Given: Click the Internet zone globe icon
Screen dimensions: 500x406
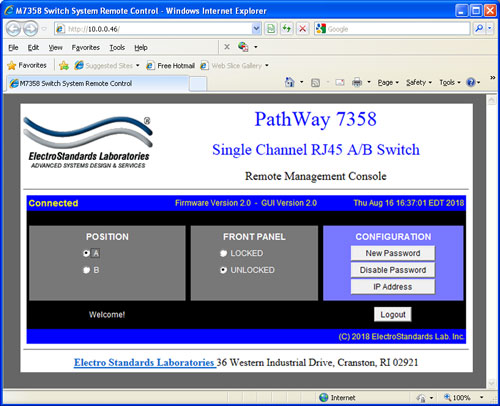Looking at the screenshot, I should 323,397.
